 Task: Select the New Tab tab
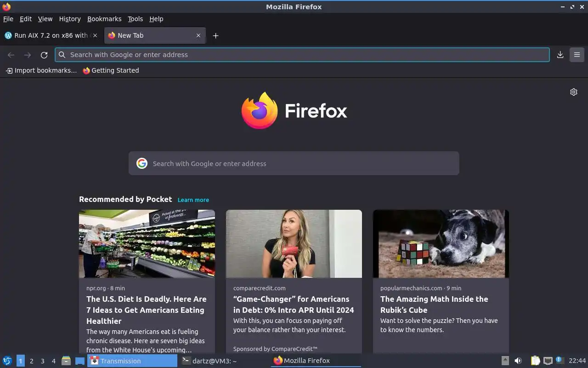pyautogui.click(x=155, y=35)
